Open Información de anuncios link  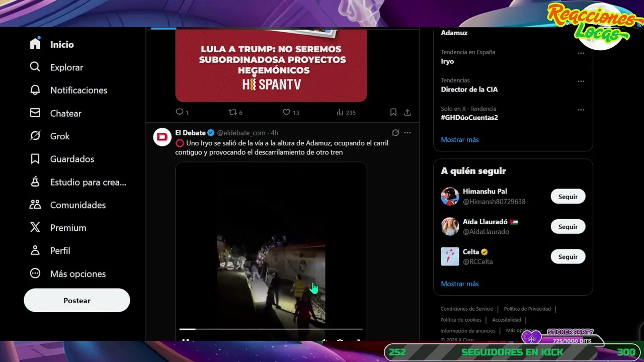tap(467, 331)
